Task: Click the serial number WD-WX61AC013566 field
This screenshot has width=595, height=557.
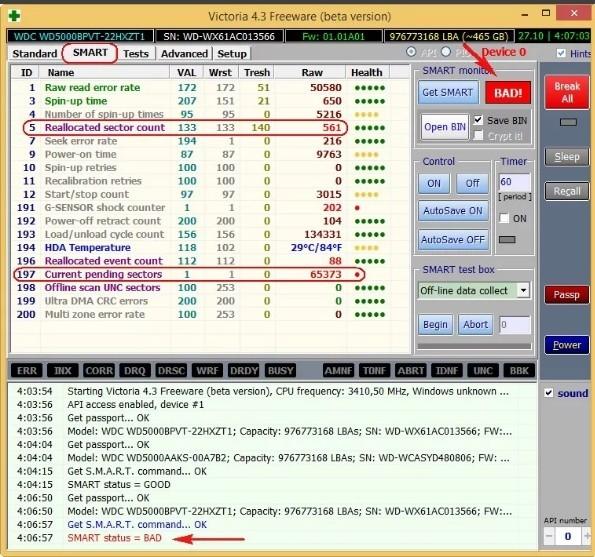Action: [219, 36]
